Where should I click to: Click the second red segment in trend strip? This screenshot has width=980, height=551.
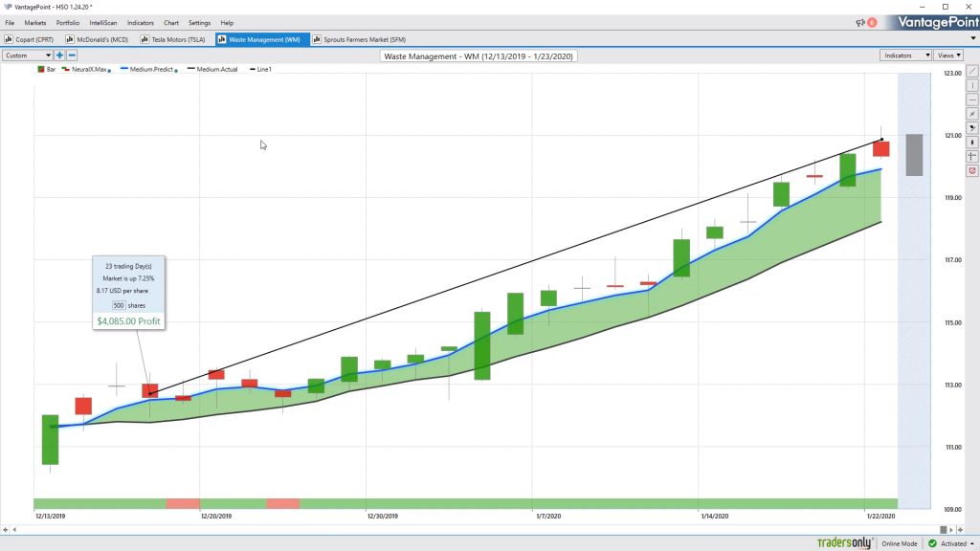tap(283, 503)
